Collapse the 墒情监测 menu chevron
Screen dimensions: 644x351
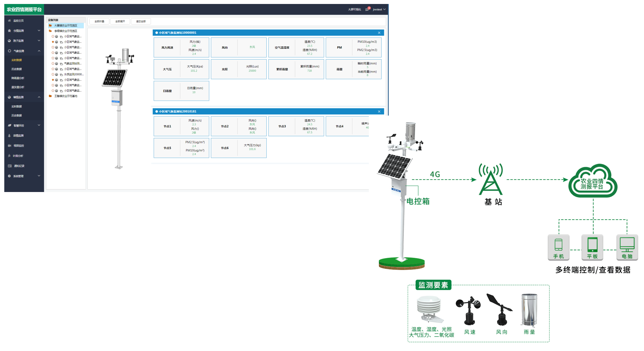point(39,97)
